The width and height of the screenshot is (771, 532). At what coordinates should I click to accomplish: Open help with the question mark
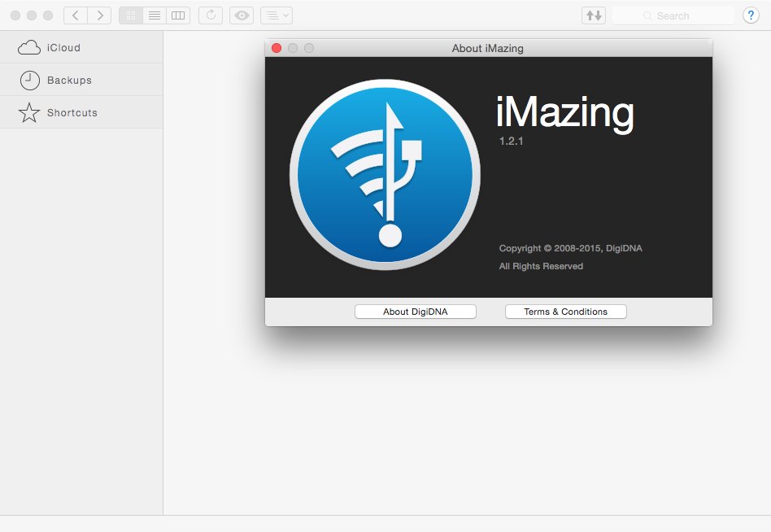[751, 15]
